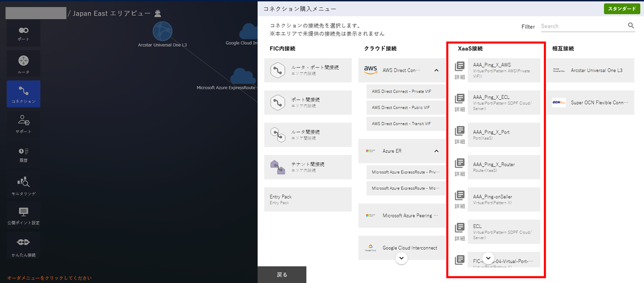Click the green スタンダード button
Screen dimensions: 644x283
(622, 9)
